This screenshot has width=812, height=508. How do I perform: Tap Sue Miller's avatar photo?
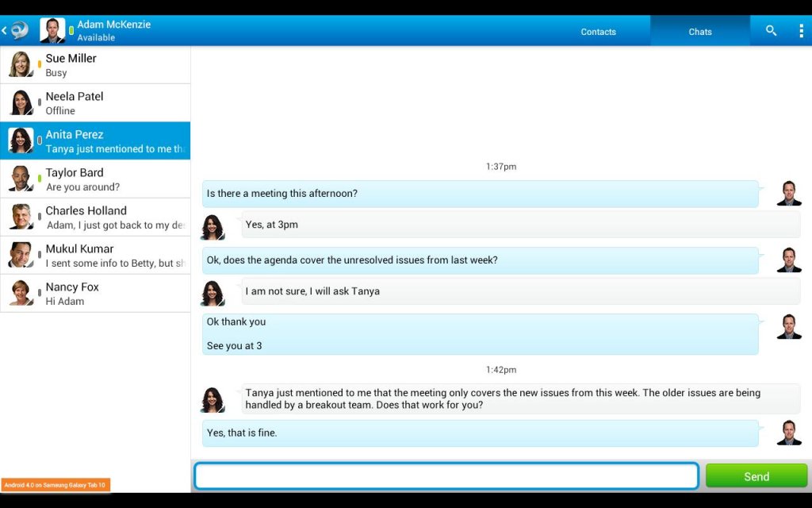pyautogui.click(x=21, y=64)
